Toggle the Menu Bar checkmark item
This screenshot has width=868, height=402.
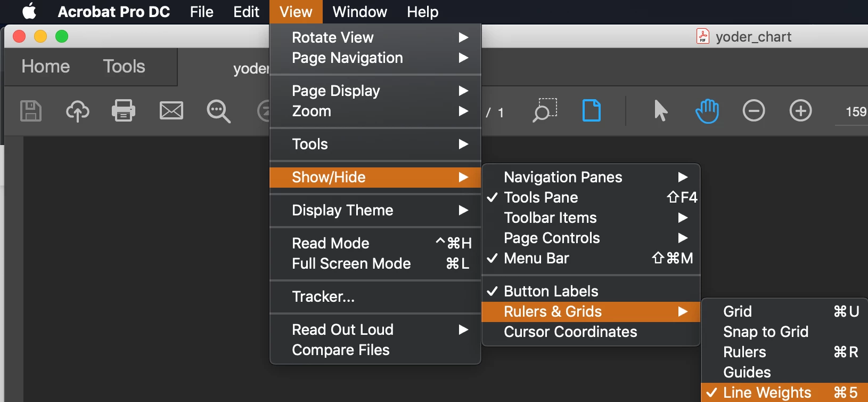(x=591, y=258)
